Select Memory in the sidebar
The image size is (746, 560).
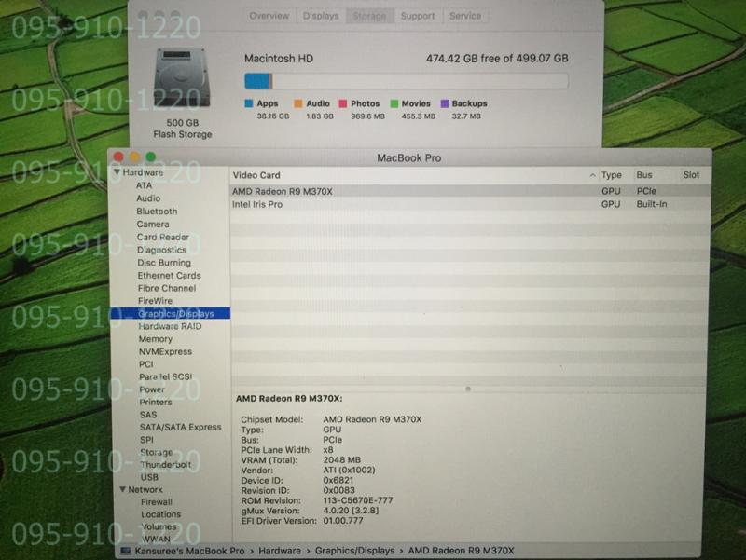tap(155, 339)
